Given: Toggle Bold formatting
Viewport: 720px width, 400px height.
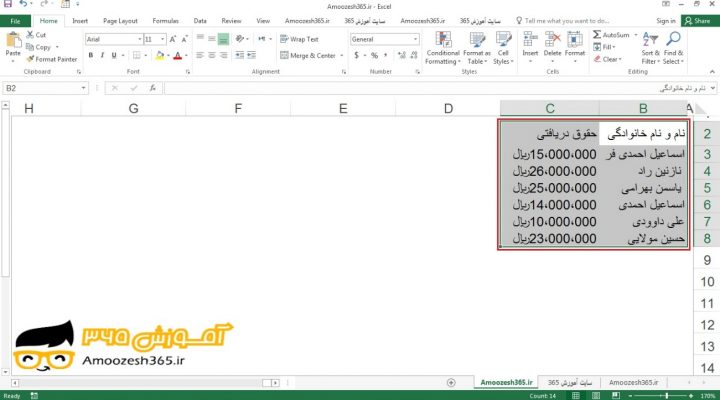Looking at the screenshot, I should coord(90,56).
